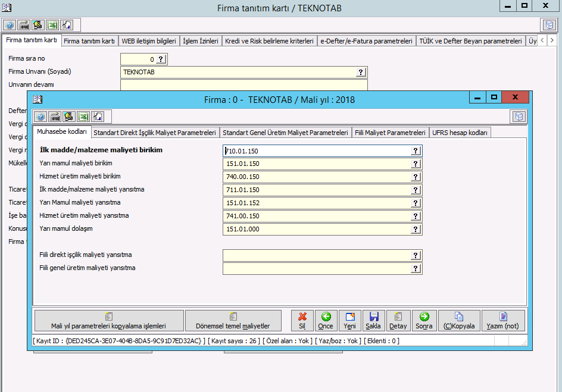Save the record using Sakla
This screenshot has height=392, width=562.
pos(373,321)
